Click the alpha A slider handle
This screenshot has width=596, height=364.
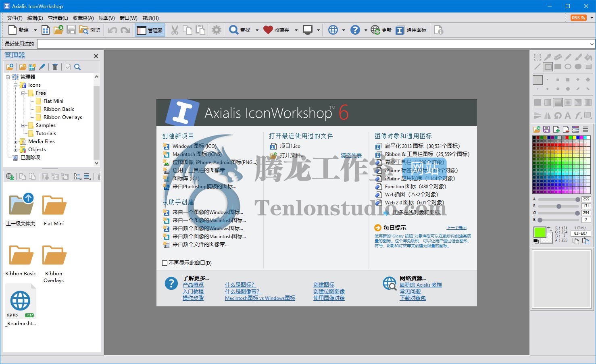(x=578, y=199)
